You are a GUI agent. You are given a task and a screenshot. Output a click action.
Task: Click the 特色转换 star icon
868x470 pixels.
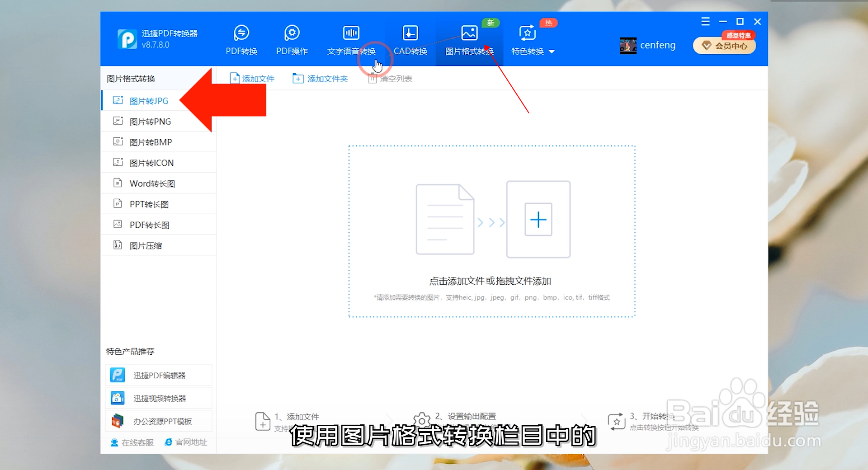coord(528,33)
